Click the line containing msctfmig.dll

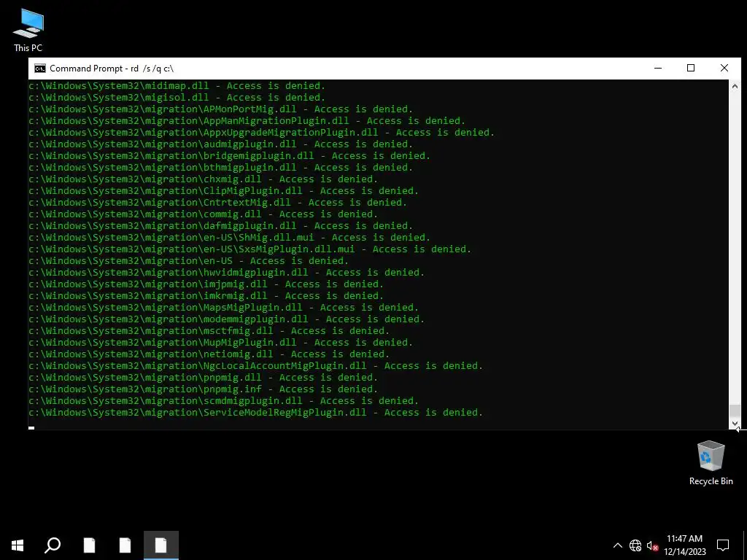pyautogui.click(x=209, y=331)
